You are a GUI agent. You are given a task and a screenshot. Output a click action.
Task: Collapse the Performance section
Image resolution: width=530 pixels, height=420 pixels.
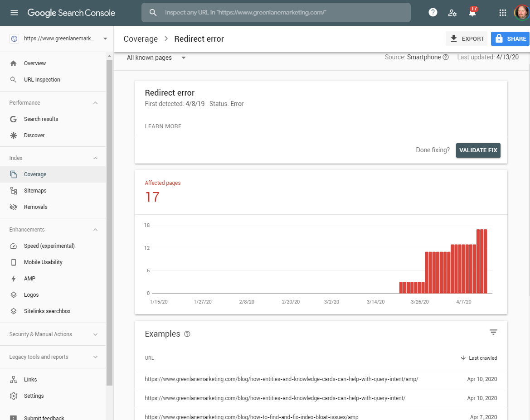coord(95,103)
